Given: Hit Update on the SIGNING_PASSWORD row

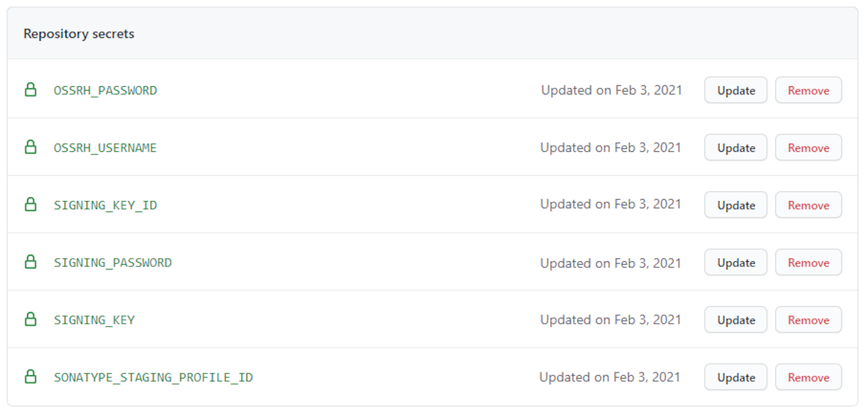Looking at the screenshot, I should click(736, 263).
